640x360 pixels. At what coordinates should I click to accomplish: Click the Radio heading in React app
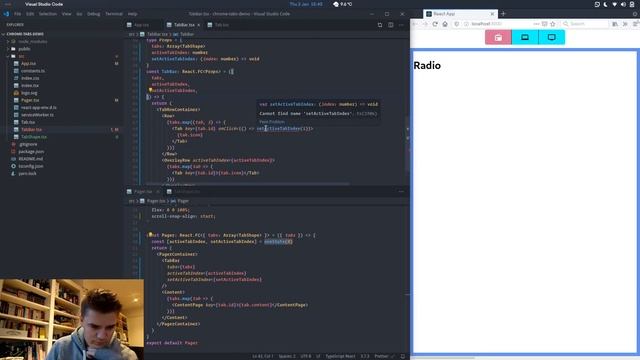(427, 66)
